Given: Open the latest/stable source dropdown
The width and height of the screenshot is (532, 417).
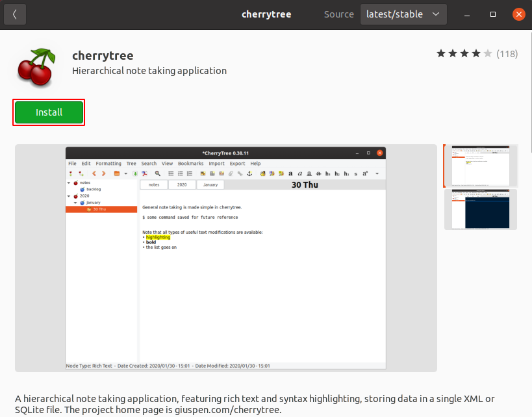Looking at the screenshot, I should (403, 14).
